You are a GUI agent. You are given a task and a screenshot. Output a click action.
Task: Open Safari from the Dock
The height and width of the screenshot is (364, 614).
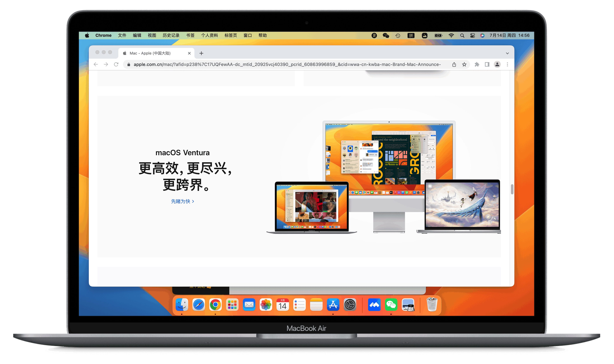point(198,305)
